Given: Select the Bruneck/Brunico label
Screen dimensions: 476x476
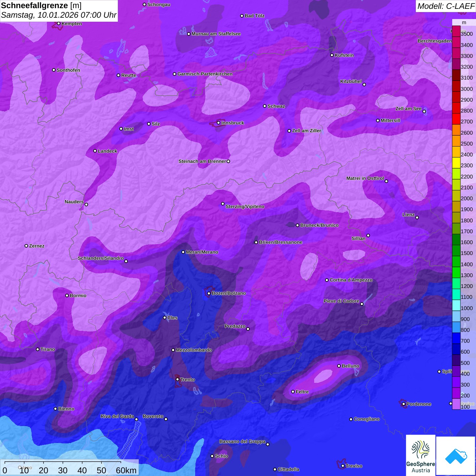Looking at the screenshot, I should [319, 225].
